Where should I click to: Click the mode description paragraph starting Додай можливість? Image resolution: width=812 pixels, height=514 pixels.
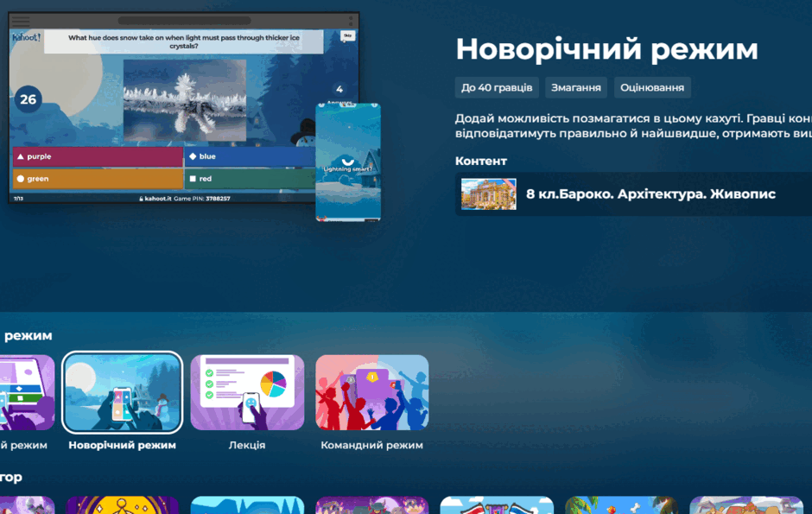coord(633,126)
